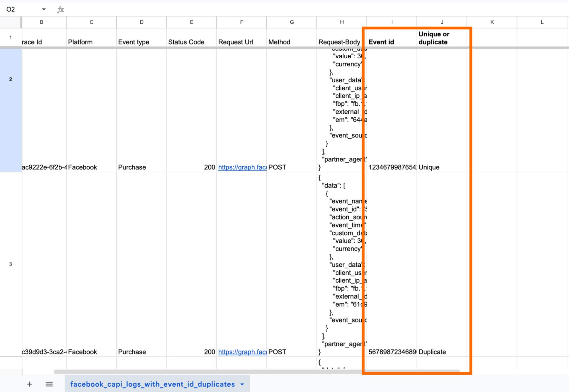Screen dimensions: 569x392
Task: Select column F header
Action: click(242, 22)
